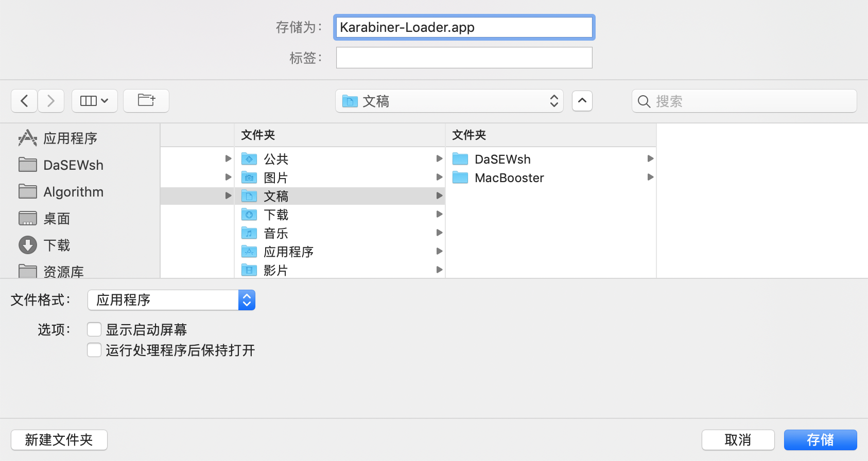The width and height of the screenshot is (868, 461).
Task: Expand MacBooster with its right arrow
Action: coord(650,177)
